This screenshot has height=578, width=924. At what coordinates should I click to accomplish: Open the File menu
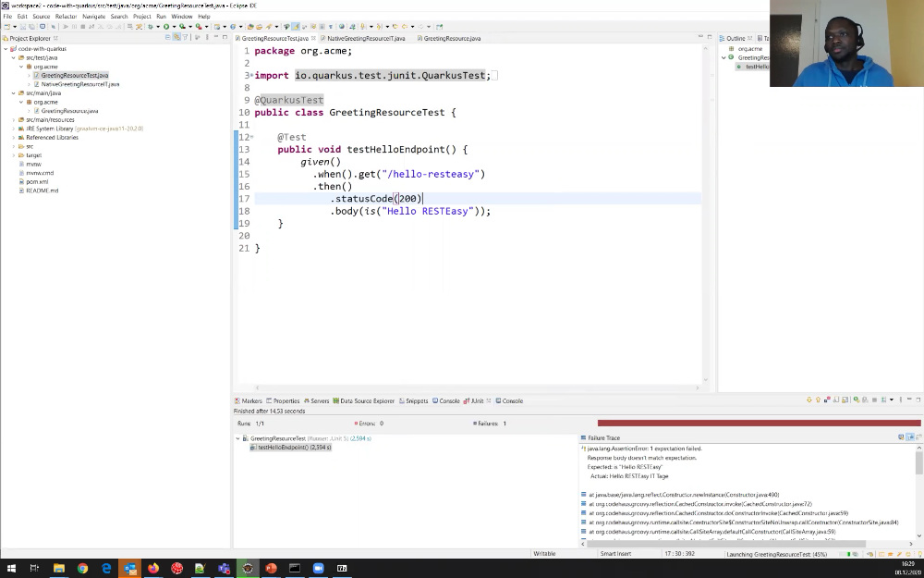click(x=7, y=17)
